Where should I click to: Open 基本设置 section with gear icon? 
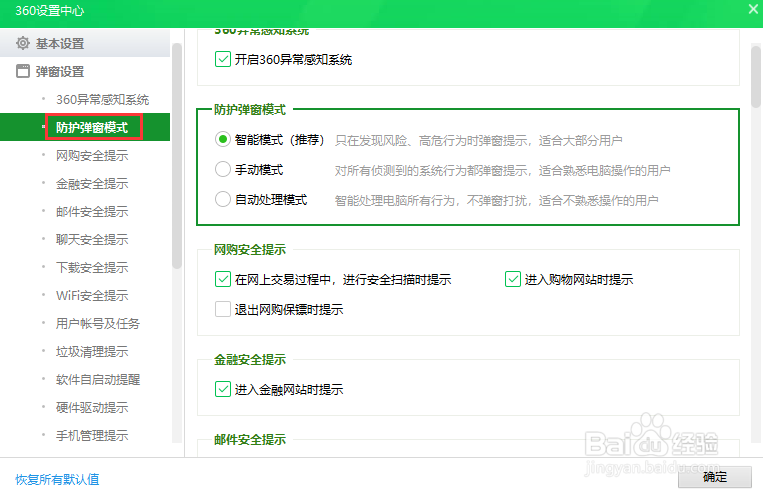pyautogui.click(x=85, y=43)
